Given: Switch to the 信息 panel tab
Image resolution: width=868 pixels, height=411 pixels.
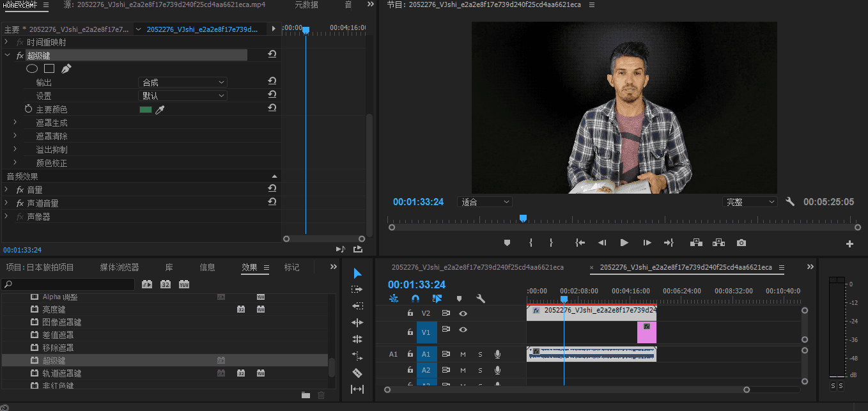Looking at the screenshot, I should [207, 267].
